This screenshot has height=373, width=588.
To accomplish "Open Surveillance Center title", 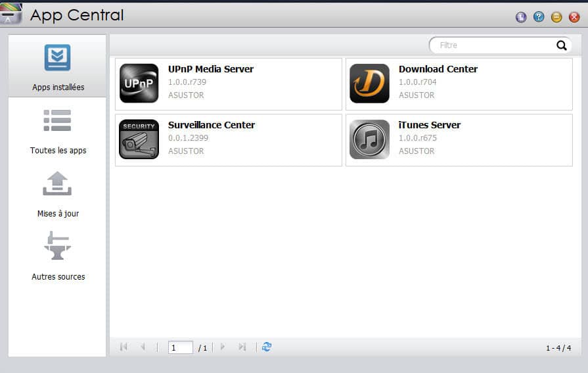I will pos(212,125).
